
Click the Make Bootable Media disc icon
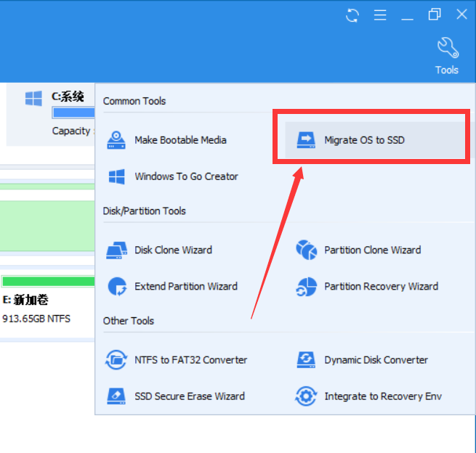[116, 140]
